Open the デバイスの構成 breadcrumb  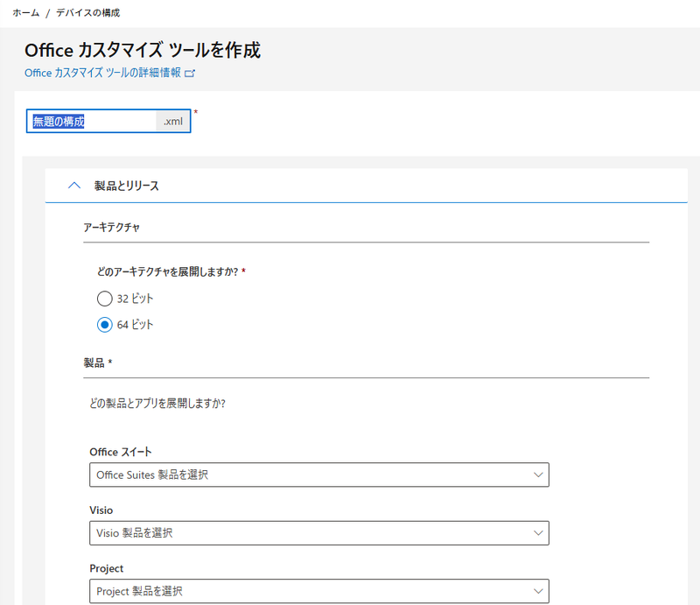click(88, 12)
